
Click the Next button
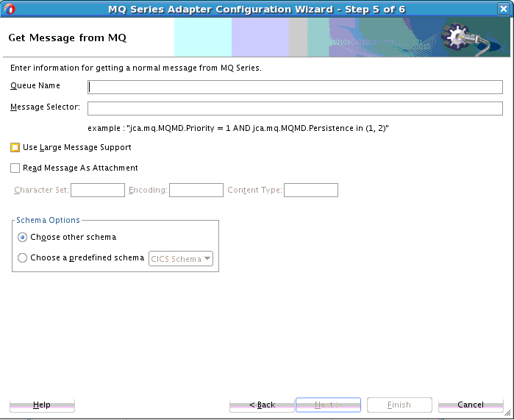(x=328, y=405)
